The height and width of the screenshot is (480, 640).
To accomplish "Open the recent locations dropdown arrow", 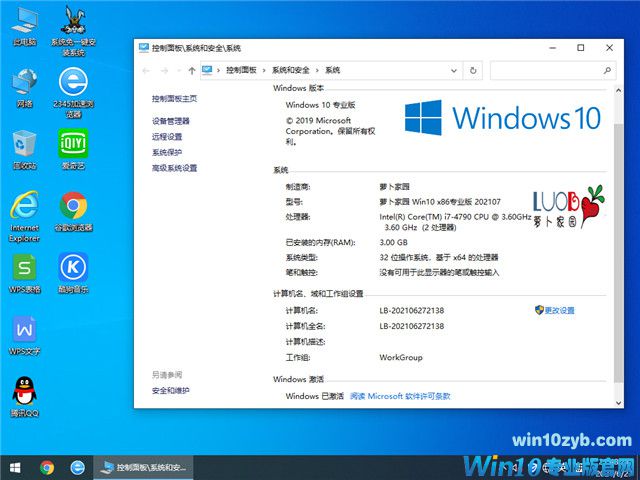I will click(178, 71).
